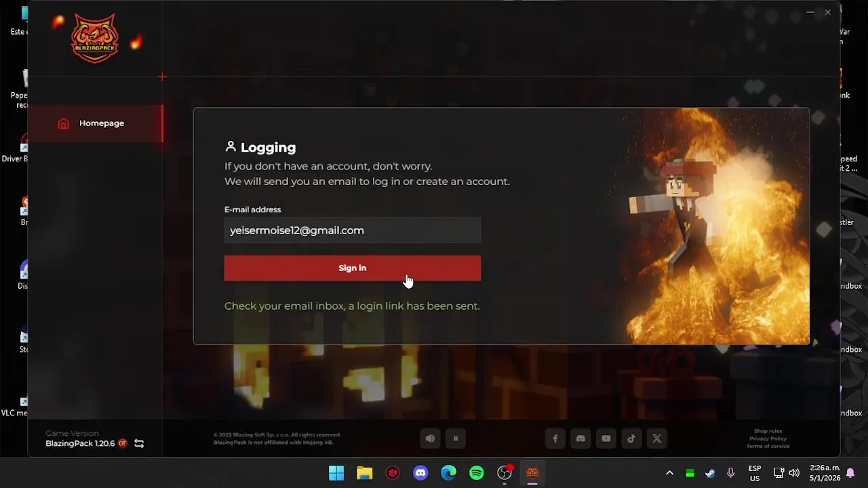Open the BlazingPack Discord link in footer
The height and width of the screenshot is (488, 868).
click(580, 439)
